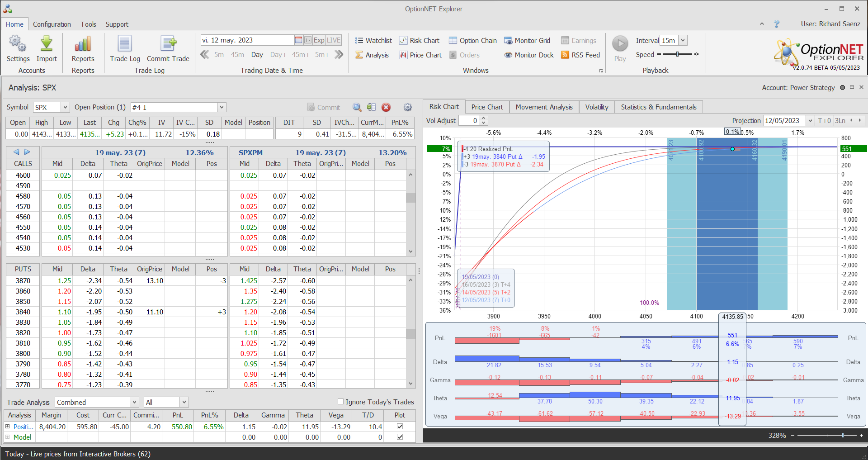Toggle Plot checkbox for Position row
Screen dimensions: 868x460
pyautogui.click(x=400, y=426)
